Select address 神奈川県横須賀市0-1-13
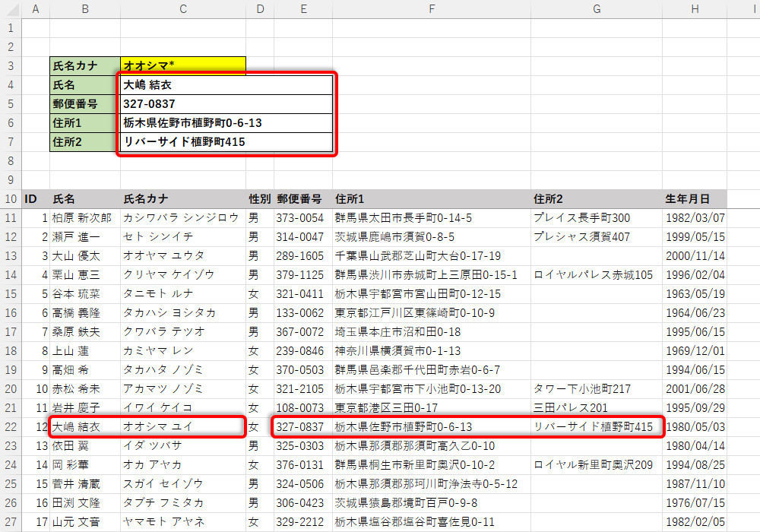Image resolution: width=760 pixels, height=532 pixels. tap(432, 351)
